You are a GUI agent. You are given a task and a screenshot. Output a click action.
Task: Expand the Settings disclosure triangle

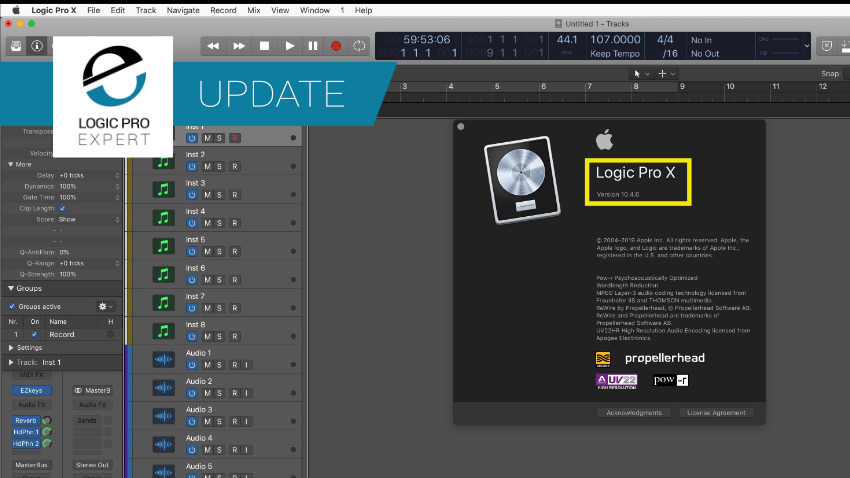(x=11, y=347)
